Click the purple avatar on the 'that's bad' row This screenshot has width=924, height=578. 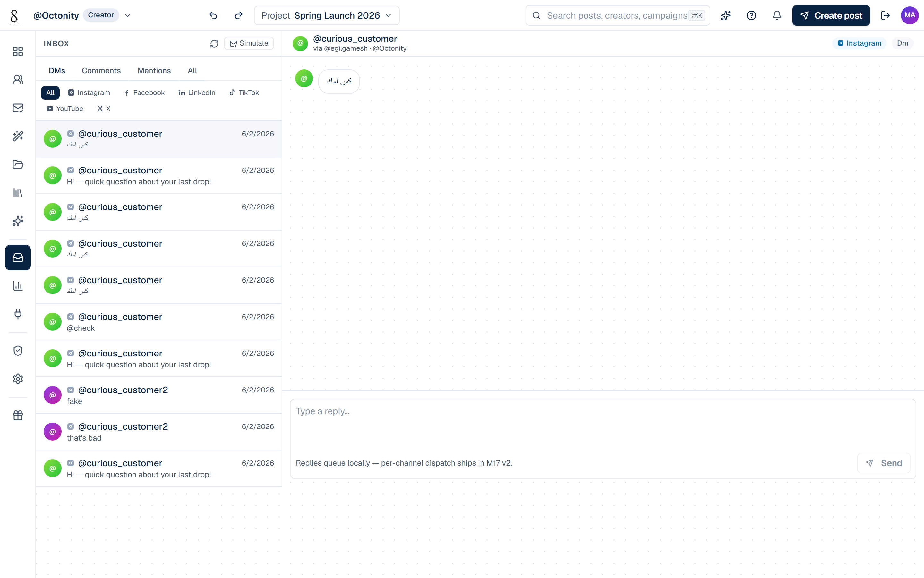53,432
